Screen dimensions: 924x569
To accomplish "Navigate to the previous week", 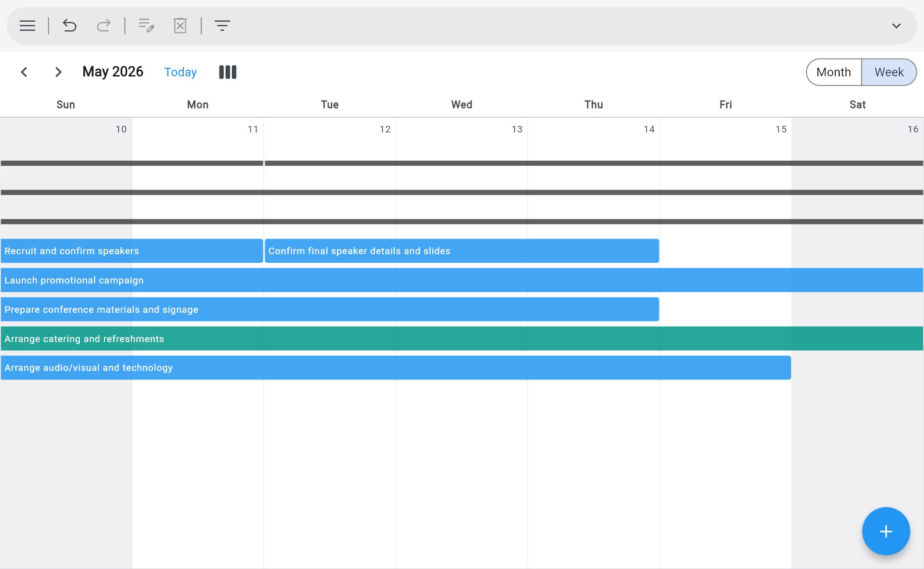I will pyautogui.click(x=24, y=72).
